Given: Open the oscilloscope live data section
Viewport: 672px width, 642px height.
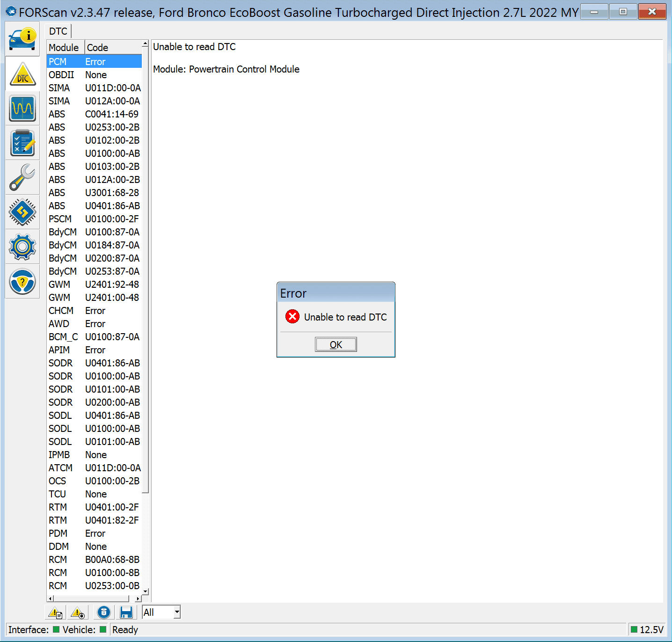Looking at the screenshot, I should pos(22,109).
